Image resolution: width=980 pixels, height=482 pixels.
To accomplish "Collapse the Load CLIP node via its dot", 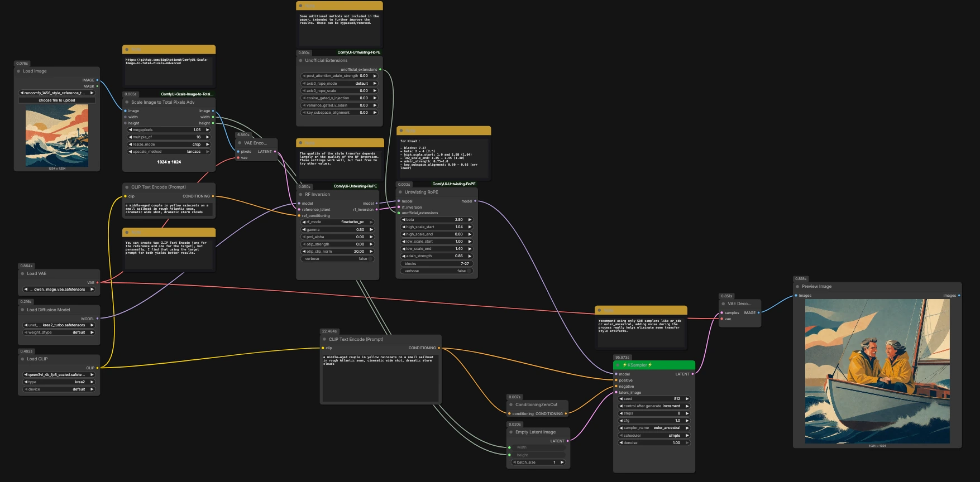I will point(22,359).
